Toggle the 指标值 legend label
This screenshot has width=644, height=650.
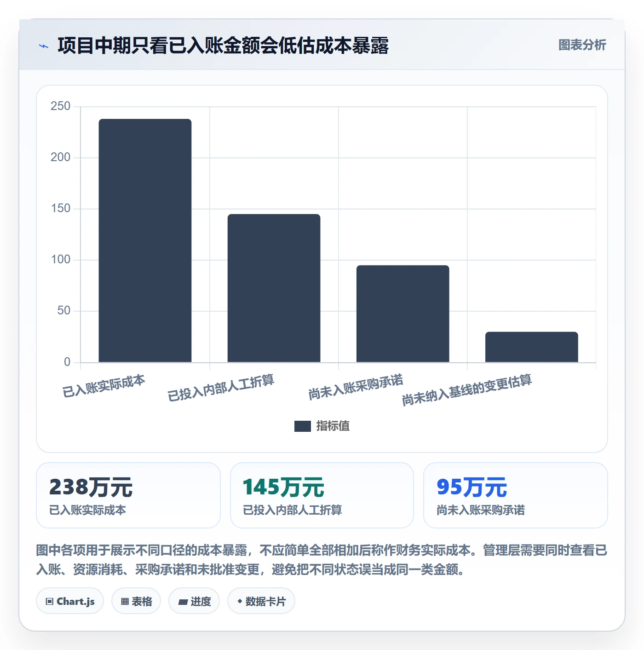pos(333,426)
